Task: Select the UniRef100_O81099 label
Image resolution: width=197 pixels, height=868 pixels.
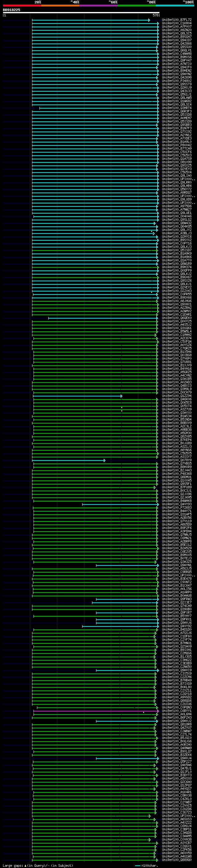Action: 177,162
